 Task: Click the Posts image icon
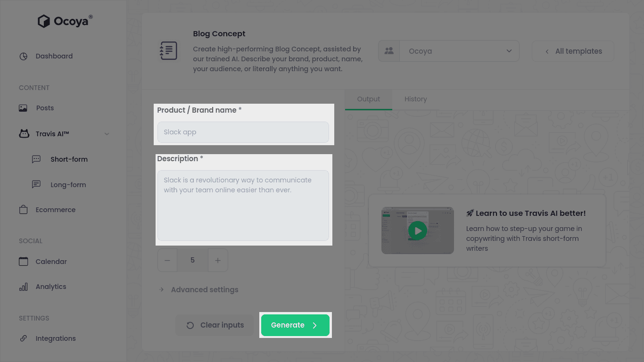coord(23,108)
